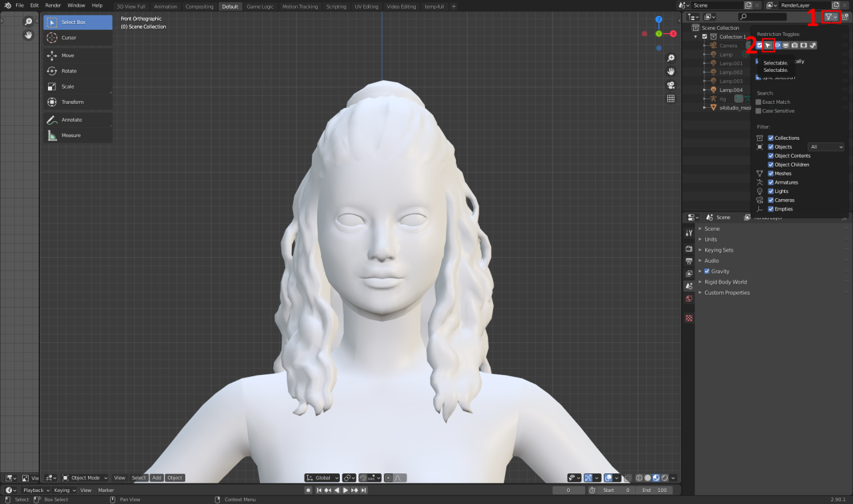Enable Case Sensitive search option

(758, 111)
